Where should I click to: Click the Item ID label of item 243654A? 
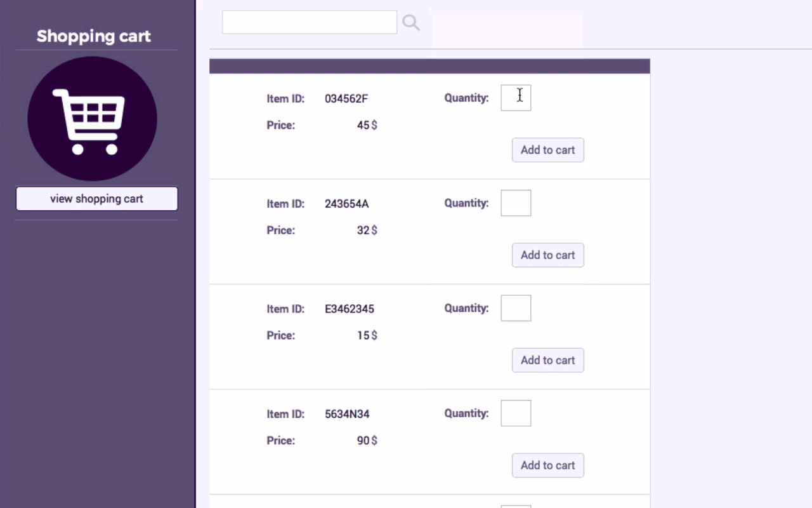click(x=285, y=204)
